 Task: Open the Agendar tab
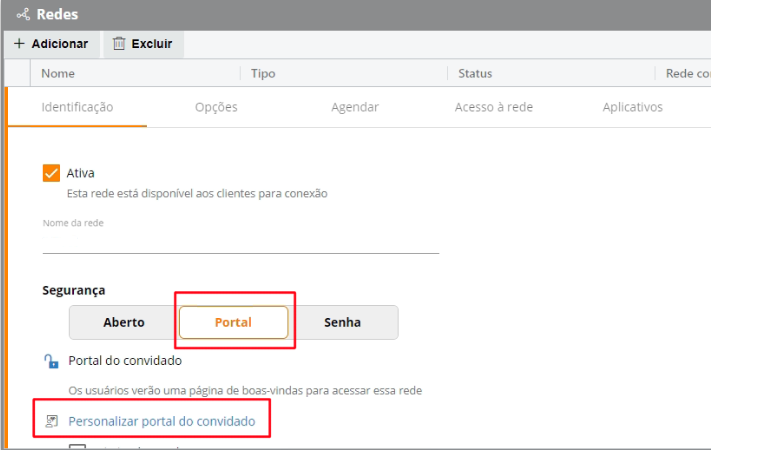355,107
